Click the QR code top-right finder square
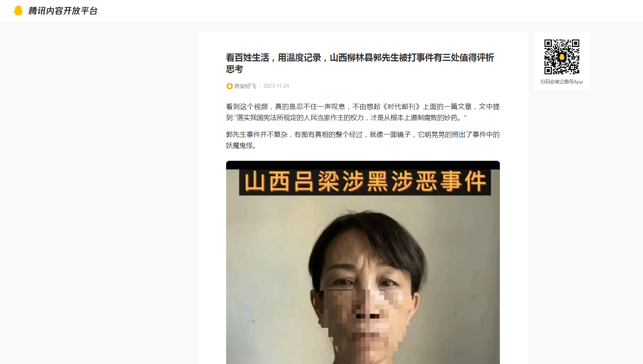643x364 pixels. [575, 43]
